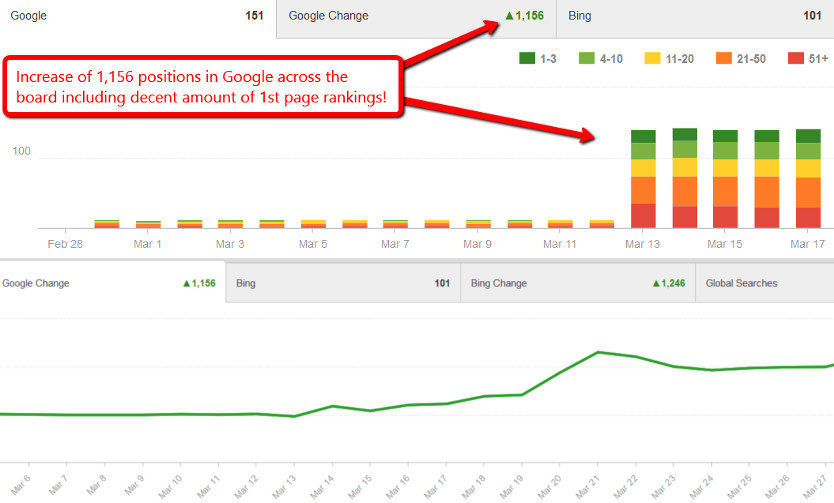
Task: Click the lower Bing tab showing 101
Action: [x=343, y=283]
